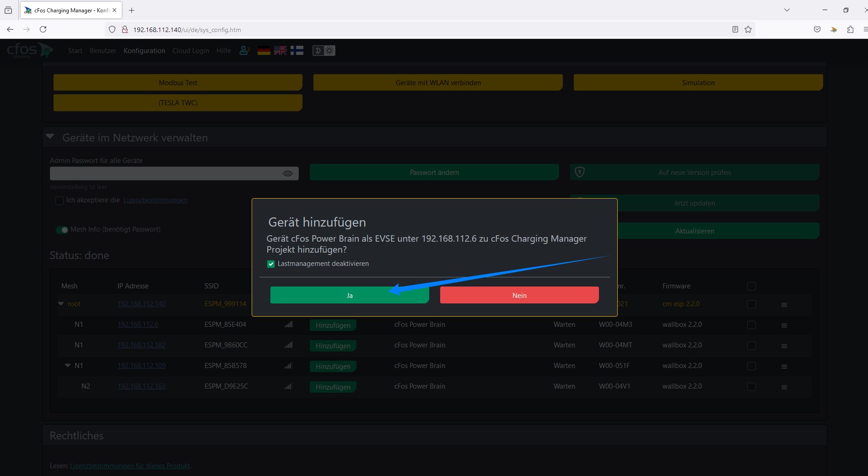The width and height of the screenshot is (868, 476).
Task: Click the browser address bar URL
Action: pos(187,30)
